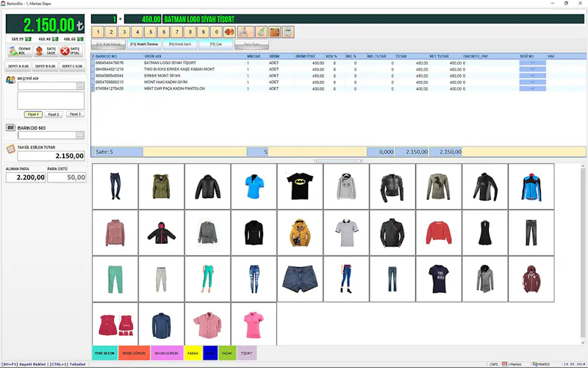Open the calculator toolbar icon
588x368 pixels.
click(x=288, y=32)
